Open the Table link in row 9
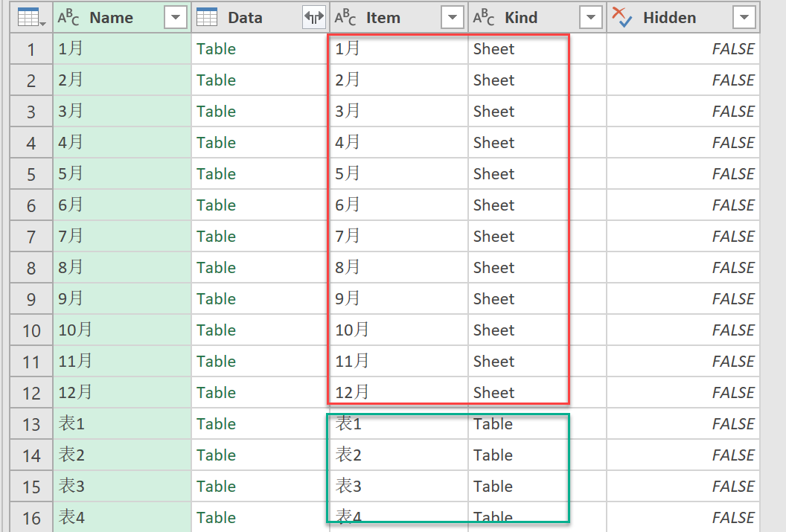 tap(216, 299)
